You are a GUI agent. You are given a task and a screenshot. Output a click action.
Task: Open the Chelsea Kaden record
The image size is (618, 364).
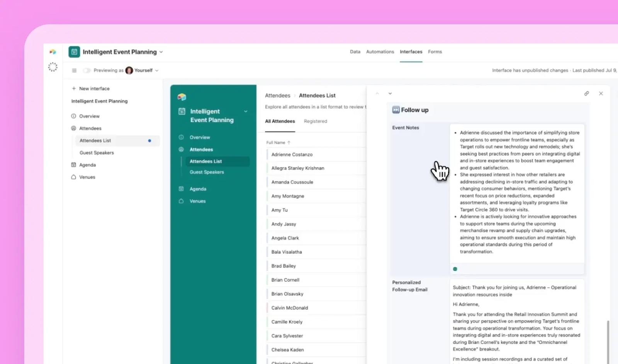[x=316, y=350]
